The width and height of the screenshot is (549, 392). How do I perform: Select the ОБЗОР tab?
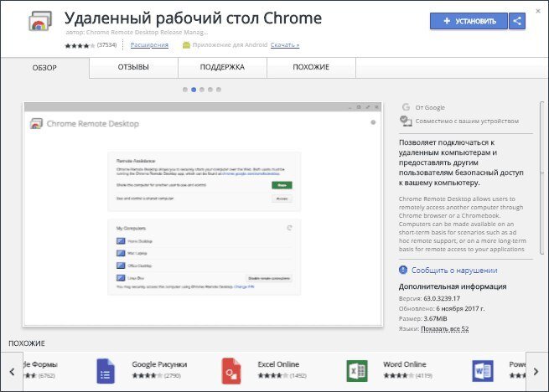coord(44,68)
